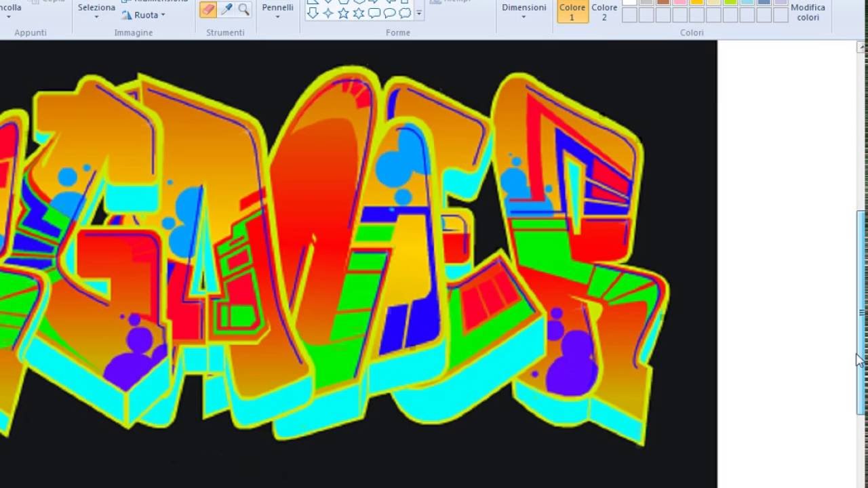868x488 pixels.
Task: Select the Color picker eyedropper tool
Action: point(226,9)
